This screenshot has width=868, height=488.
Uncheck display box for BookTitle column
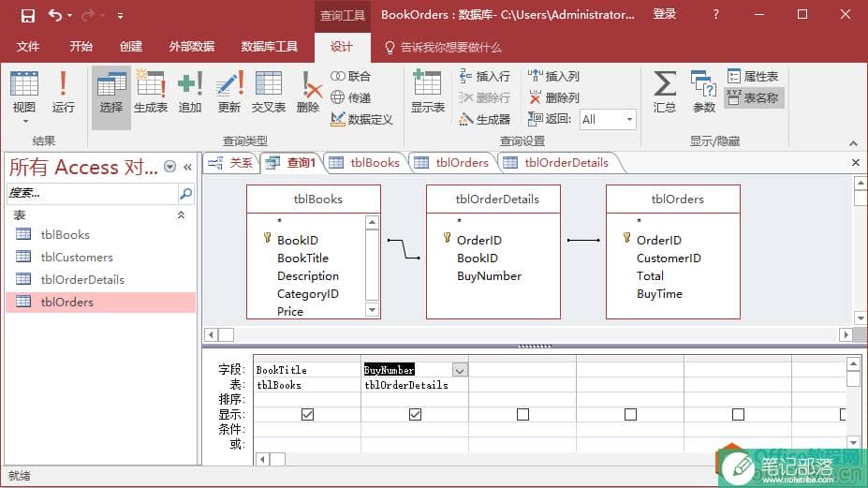click(307, 414)
